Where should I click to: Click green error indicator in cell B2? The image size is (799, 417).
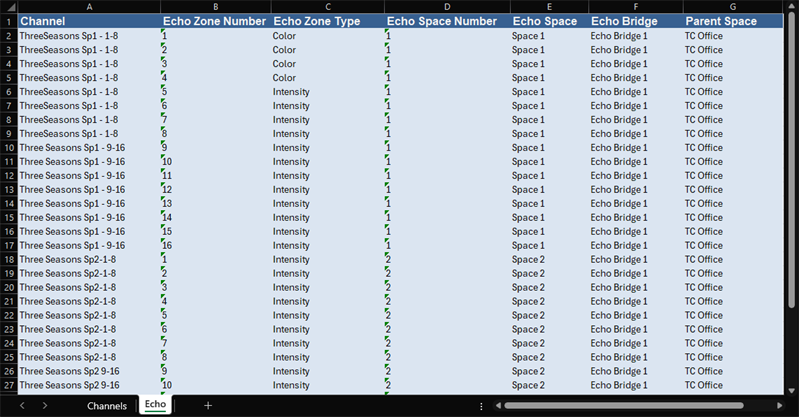pos(163,32)
